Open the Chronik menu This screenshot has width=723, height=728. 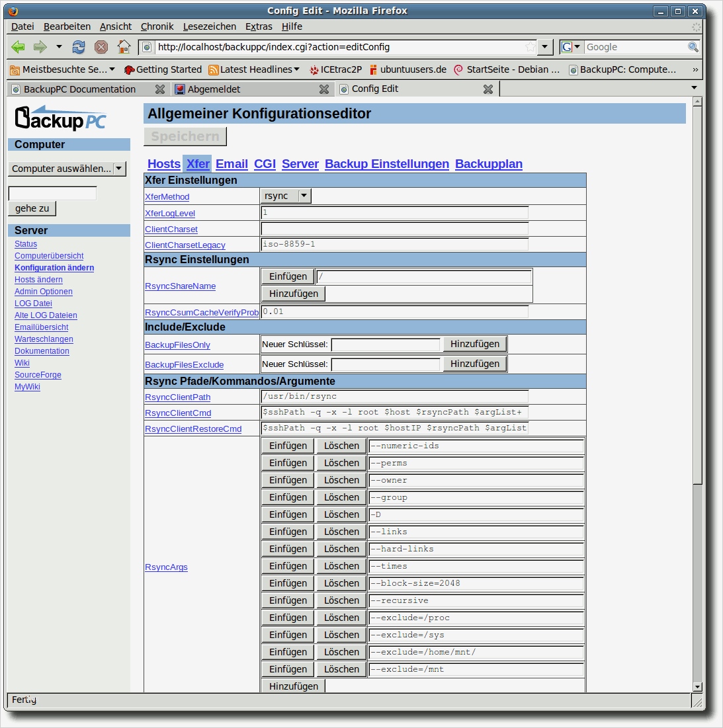pyautogui.click(x=157, y=26)
